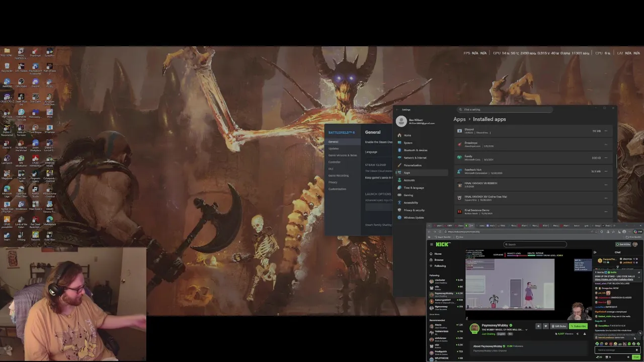
Task: Click the share icon next to viewer count
Action: (577, 334)
